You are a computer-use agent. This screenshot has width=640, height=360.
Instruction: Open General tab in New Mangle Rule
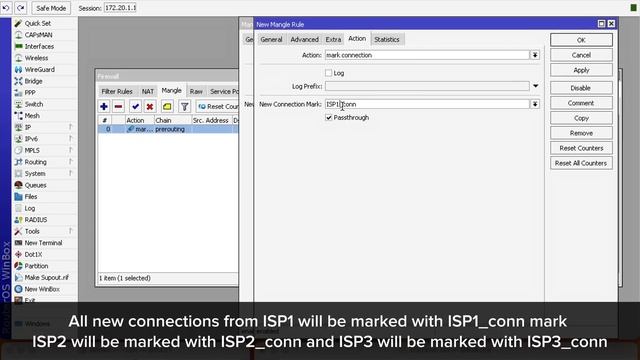pyautogui.click(x=271, y=40)
